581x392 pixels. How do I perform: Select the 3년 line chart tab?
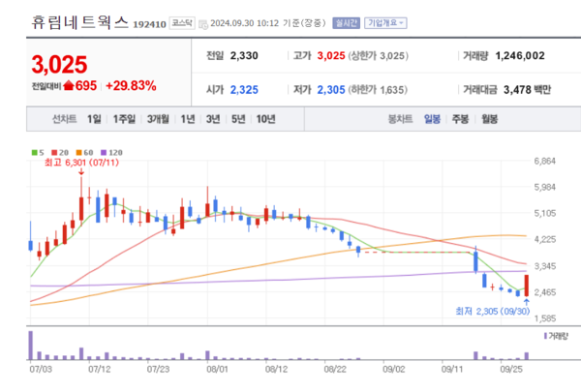click(x=213, y=119)
